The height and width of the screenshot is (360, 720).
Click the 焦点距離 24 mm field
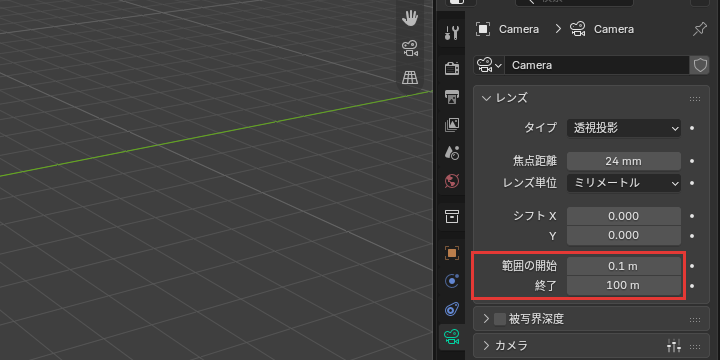point(624,161)
